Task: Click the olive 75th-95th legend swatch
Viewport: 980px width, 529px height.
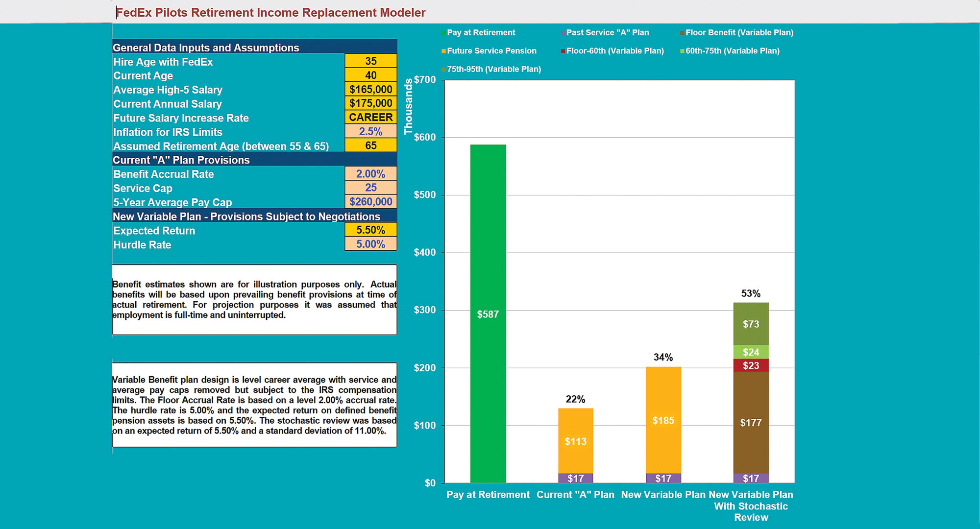Action: pos(443,70)
